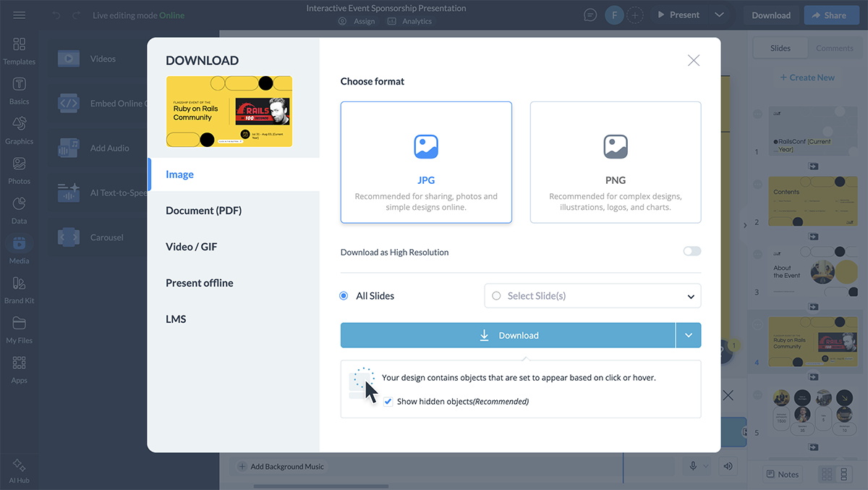
Task: Click the user avatar F
Action: [615, 15]
